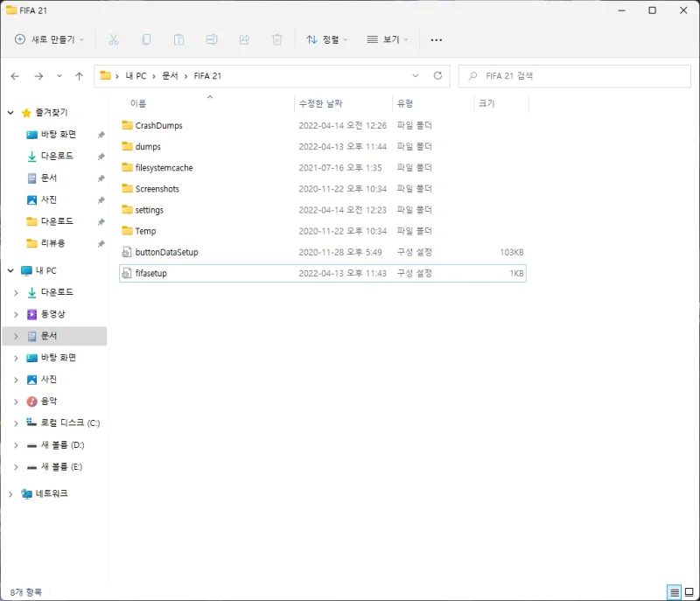Switch to large icons view in status bar
This screenshot has height=601, width=700.
pyautogui.click(x=689, y=592)
